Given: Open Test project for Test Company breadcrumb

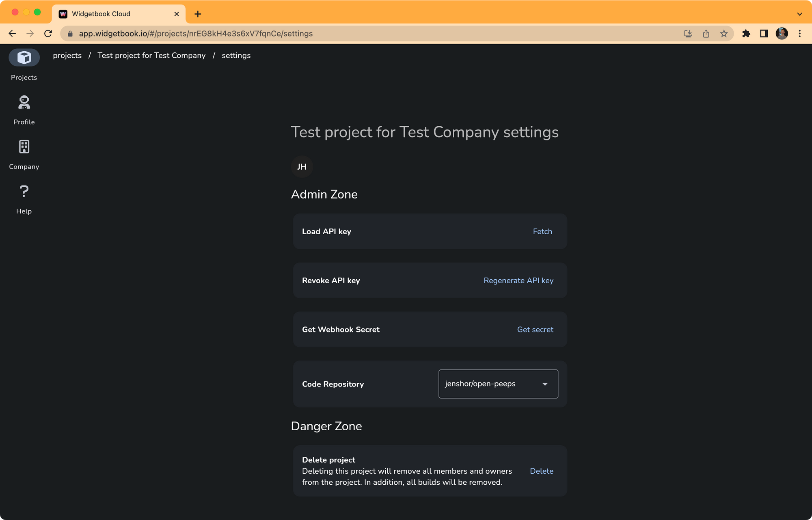Looking at the screenshot, I should [151, 56].
